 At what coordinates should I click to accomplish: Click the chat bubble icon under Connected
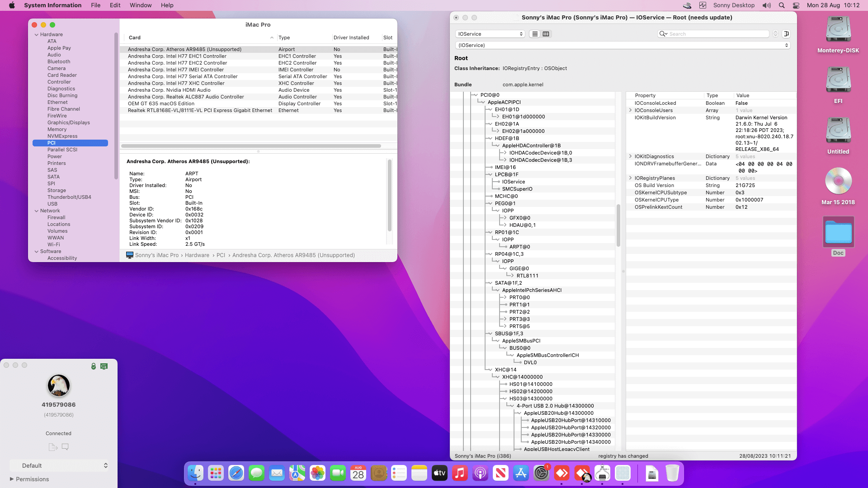[x=65, y=447]
